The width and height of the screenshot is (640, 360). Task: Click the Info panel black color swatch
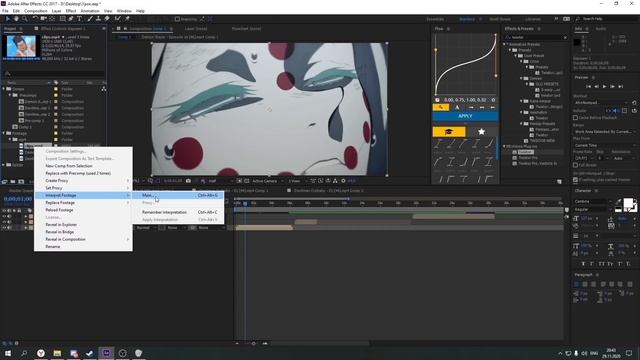coord(577,42)
